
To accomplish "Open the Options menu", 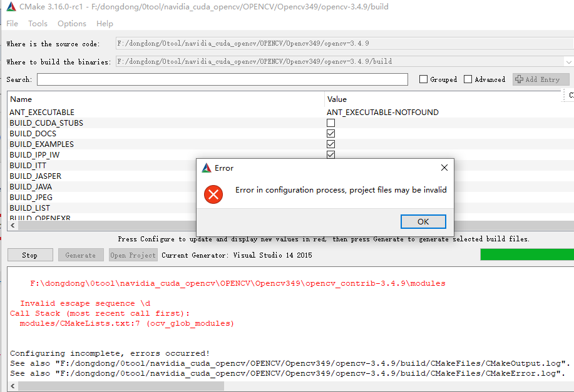I will tap(72, 23).
